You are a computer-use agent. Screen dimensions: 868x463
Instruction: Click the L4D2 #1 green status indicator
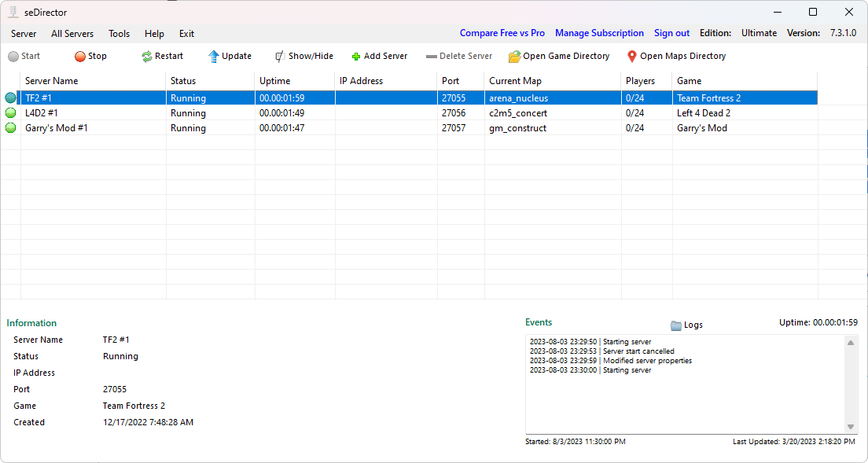click(x=10, y=113)
